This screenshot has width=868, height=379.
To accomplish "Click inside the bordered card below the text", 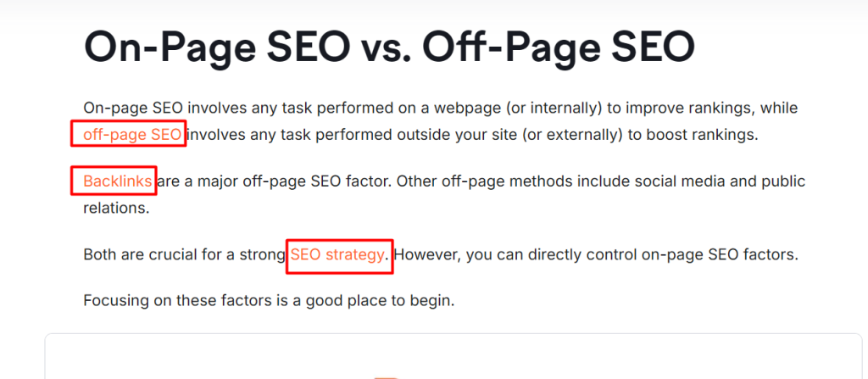I will click(453, 356).
